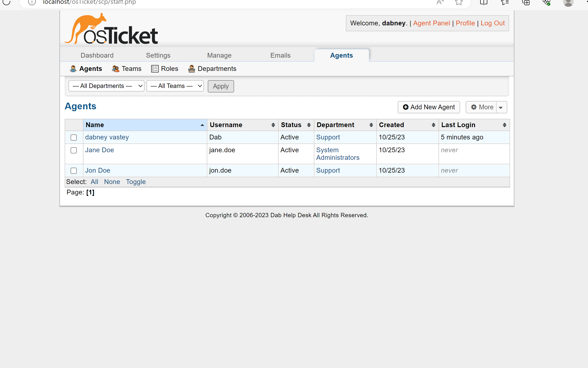Viewport: 588px width, 368px height.
Task: Open the All Departments dropdown
Action: [x=106, y=86]
